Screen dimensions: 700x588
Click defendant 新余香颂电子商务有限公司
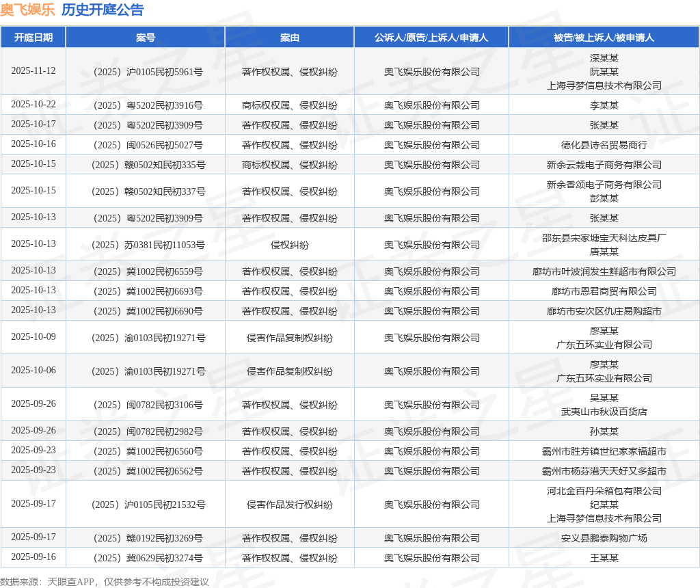tap(604, 185)
